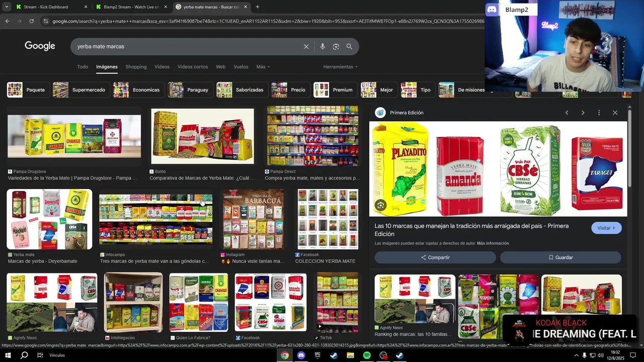This screenshot has width=644, height=362.
Task: Filter images by Precio chip
Action: pyautogui.click(x=290, y=90)
